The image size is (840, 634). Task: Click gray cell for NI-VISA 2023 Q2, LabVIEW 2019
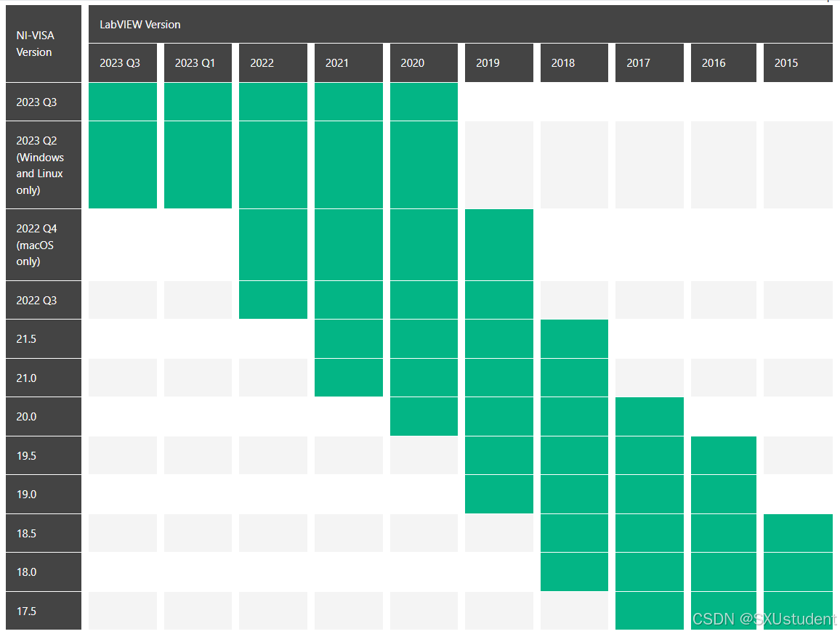[499, 165]
